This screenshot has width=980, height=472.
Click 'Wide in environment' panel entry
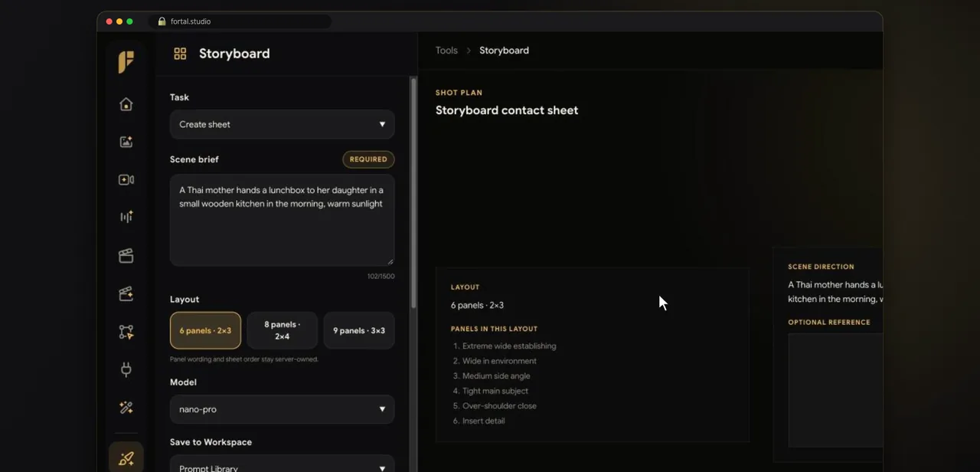499,361
